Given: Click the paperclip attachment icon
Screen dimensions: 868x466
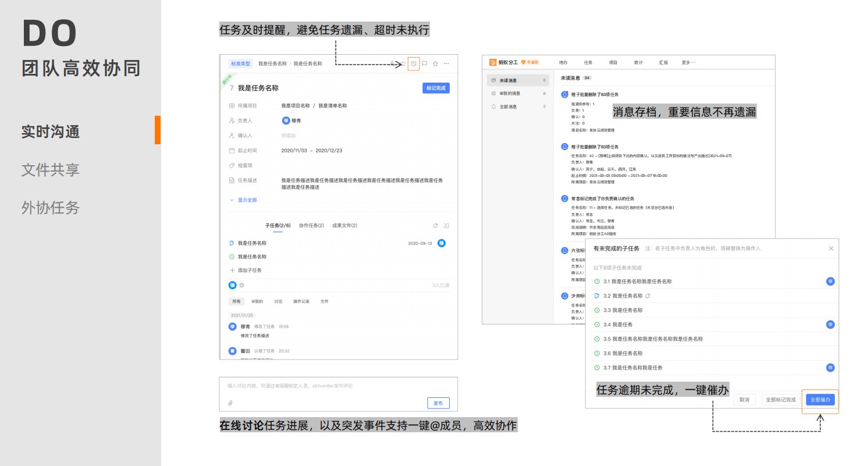Looking at the screenshot, I should [x=230, y=403].
